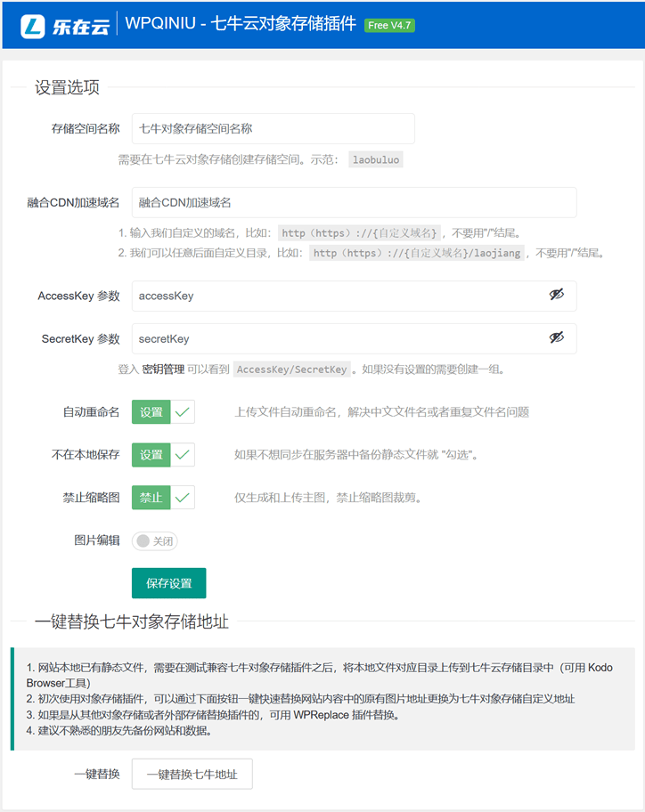The width and height of the screenshot is (645, 812).
Task: Open the 密钥管理 link
Action: pos(163,369)
